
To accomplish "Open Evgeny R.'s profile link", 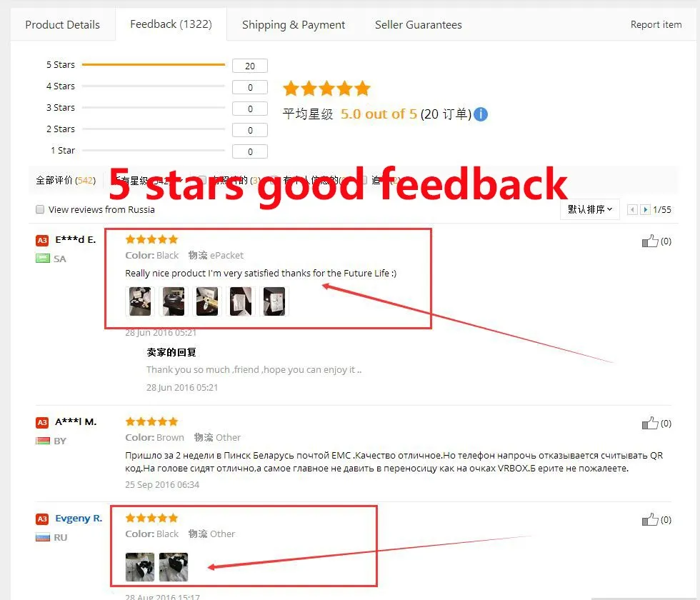I will click(x=79, y=519).
